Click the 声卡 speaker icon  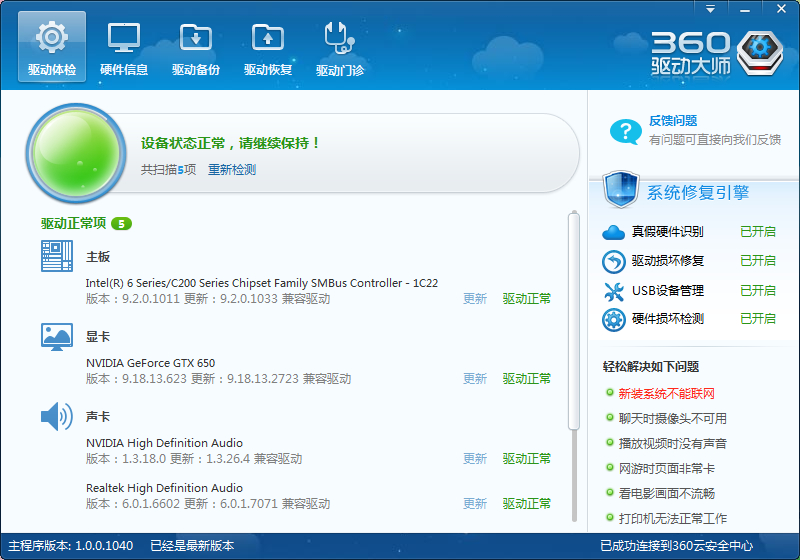(57, 416)
